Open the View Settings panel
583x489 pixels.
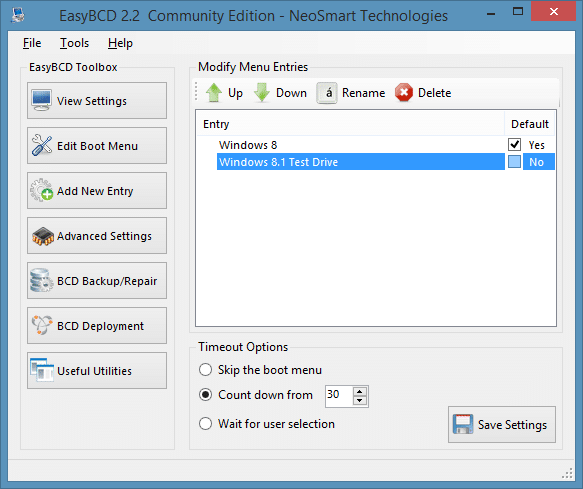[97, 101]
